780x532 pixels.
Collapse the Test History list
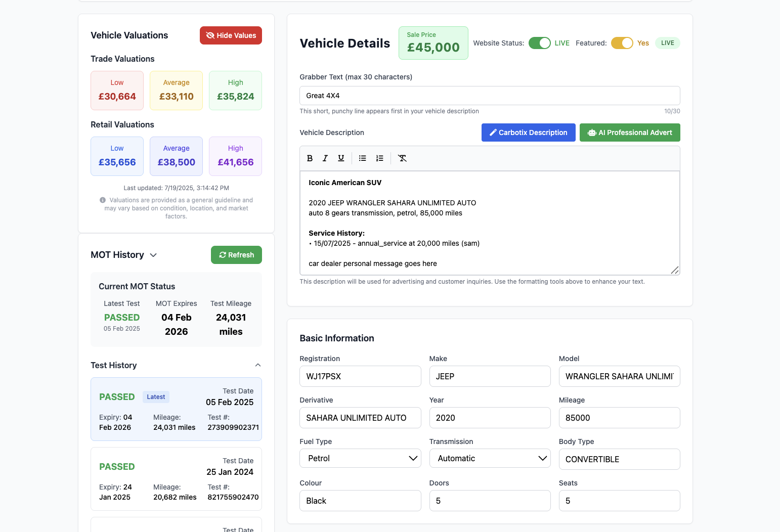tap(258, 365)
